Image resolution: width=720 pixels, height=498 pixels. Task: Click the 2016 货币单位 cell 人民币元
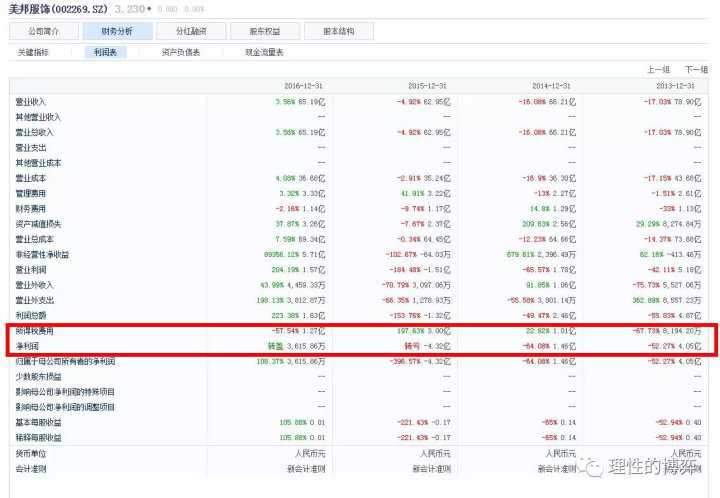coord(310,453)
